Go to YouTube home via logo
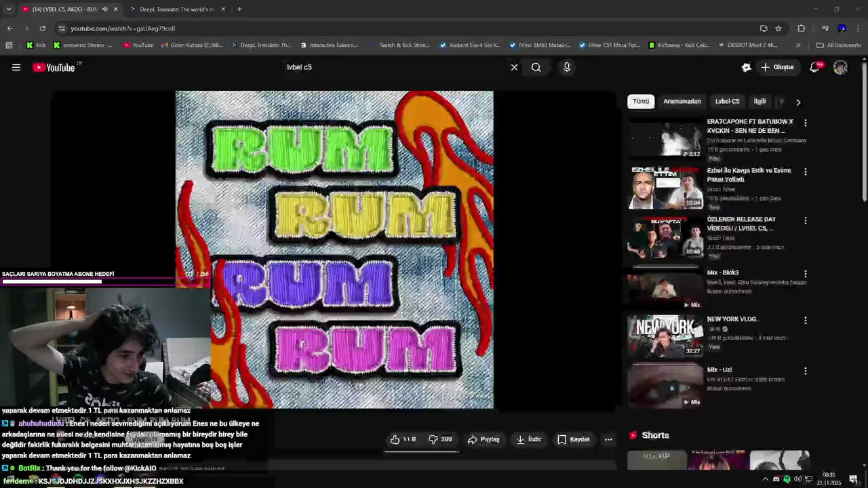Screen dimensions: 868x488 [54, 67]
